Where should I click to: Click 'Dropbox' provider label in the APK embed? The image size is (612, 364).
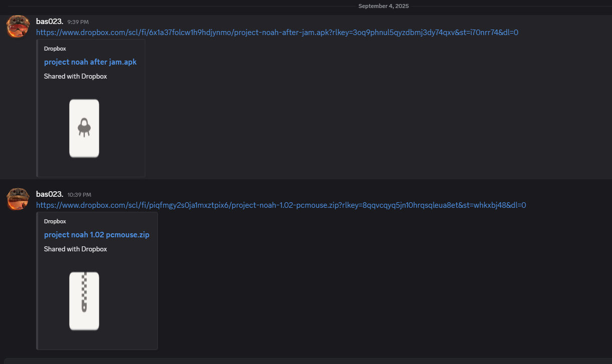(x=55, y=49)
